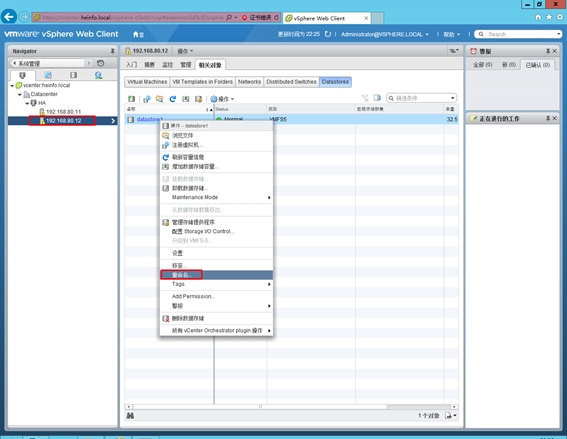Image resolution: width=567 pixels, height=439 pixels.
Task: Switch to Distributed Switches tab
Action: (x=291, y=82)
